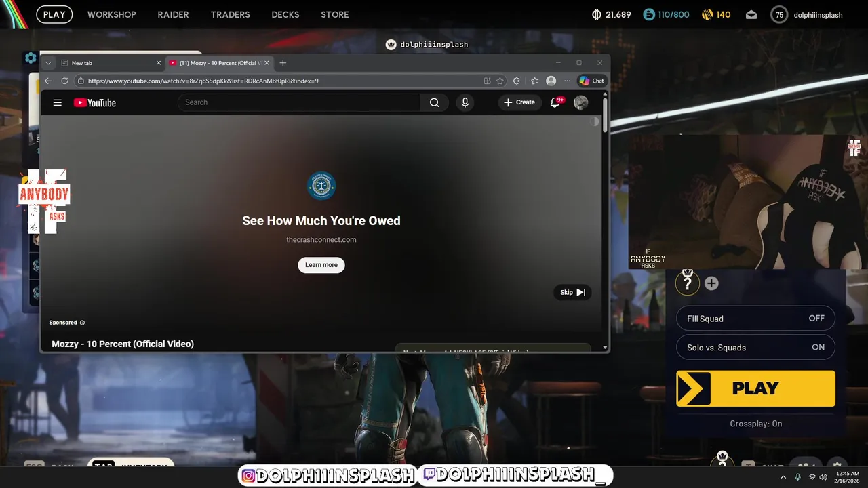Click the 140 gold tokens counter
This screenshot has width=868, height=488.
tap(715, 14)
